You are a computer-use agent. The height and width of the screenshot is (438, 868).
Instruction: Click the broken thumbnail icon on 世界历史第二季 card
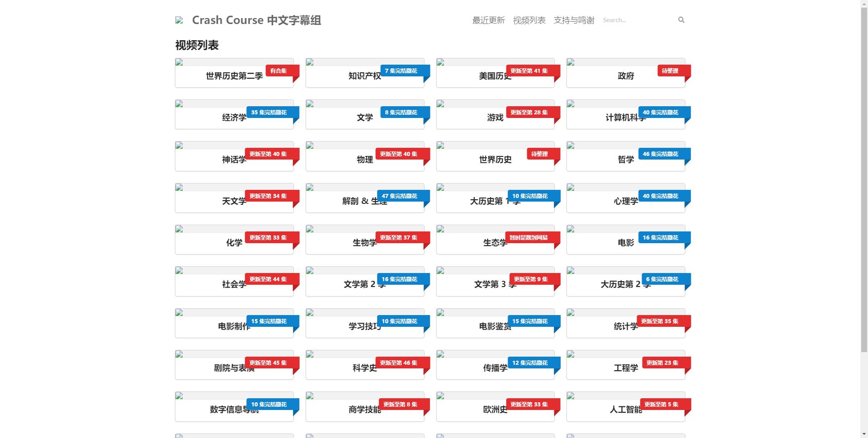click(180, 63)
